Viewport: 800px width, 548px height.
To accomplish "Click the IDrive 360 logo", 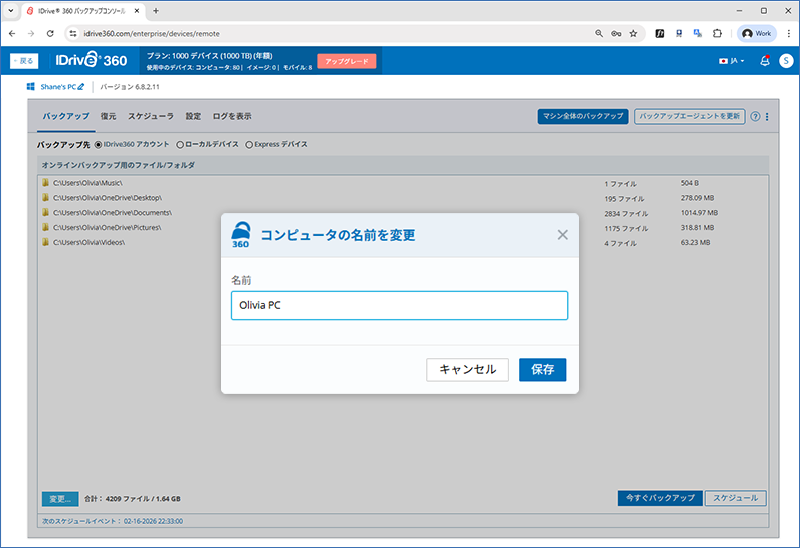I will tap(91, 60).
